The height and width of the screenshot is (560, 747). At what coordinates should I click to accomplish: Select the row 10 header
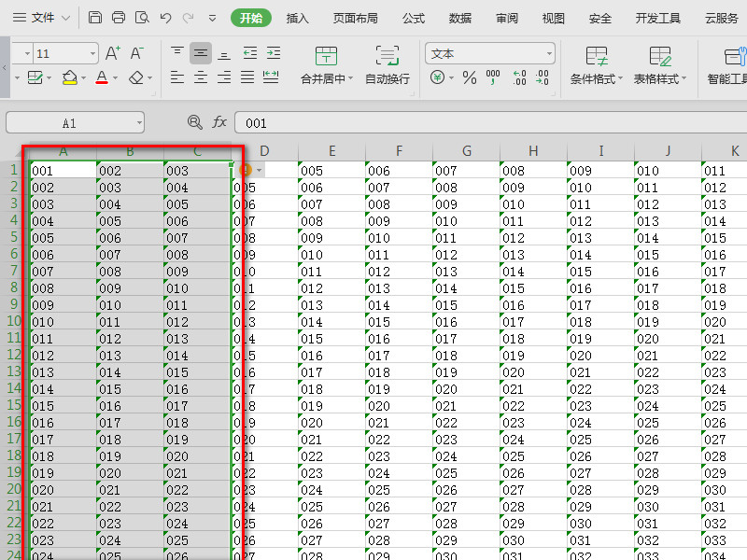[x=14, y=321]
